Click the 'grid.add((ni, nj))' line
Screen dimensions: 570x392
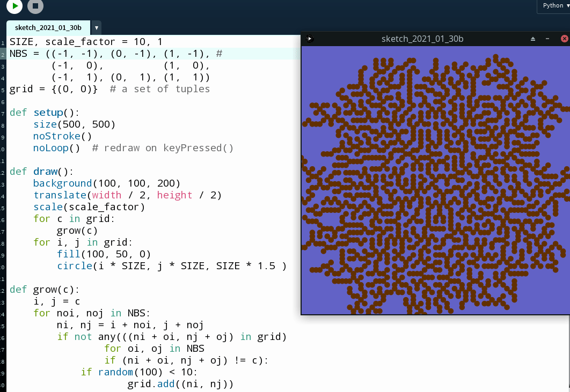click(180, 384)
